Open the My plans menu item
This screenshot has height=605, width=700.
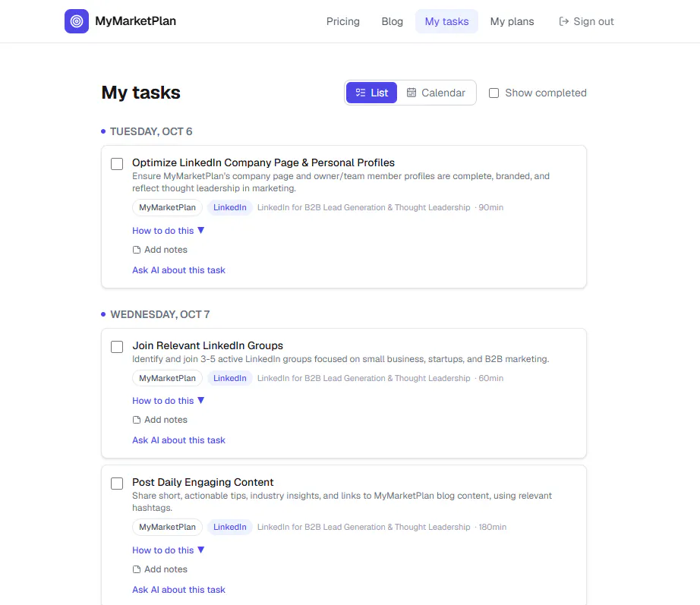(x=512, y=21)
